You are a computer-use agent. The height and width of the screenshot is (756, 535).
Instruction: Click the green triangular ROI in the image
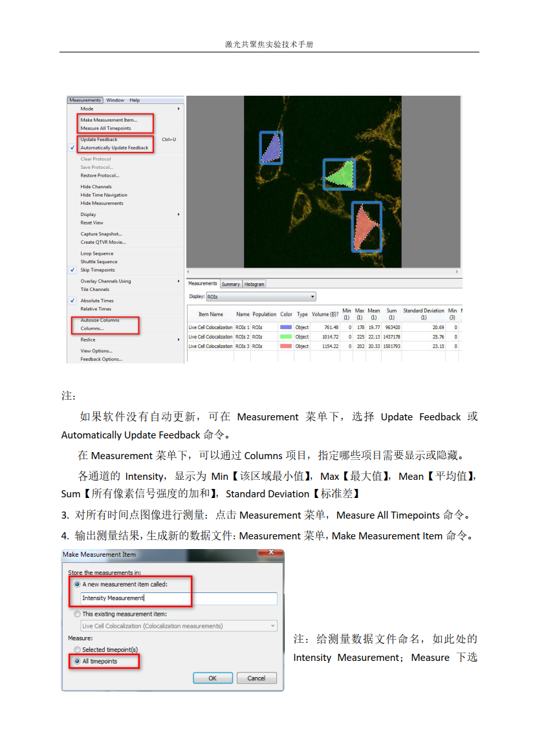click(x=342, y=175)
